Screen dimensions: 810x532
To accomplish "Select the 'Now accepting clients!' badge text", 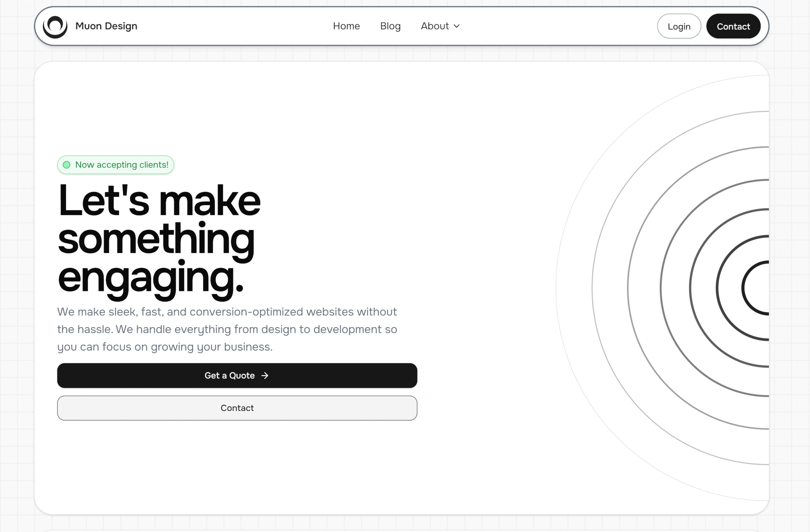I will 121,165.
